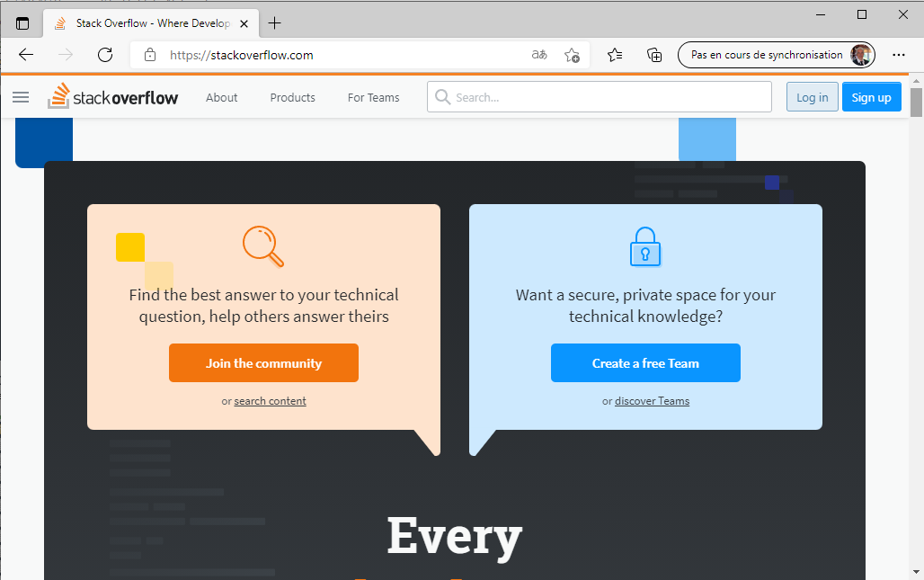924x580 pixels.
Task: Focus the Search input field
Action: coord(600,97)
